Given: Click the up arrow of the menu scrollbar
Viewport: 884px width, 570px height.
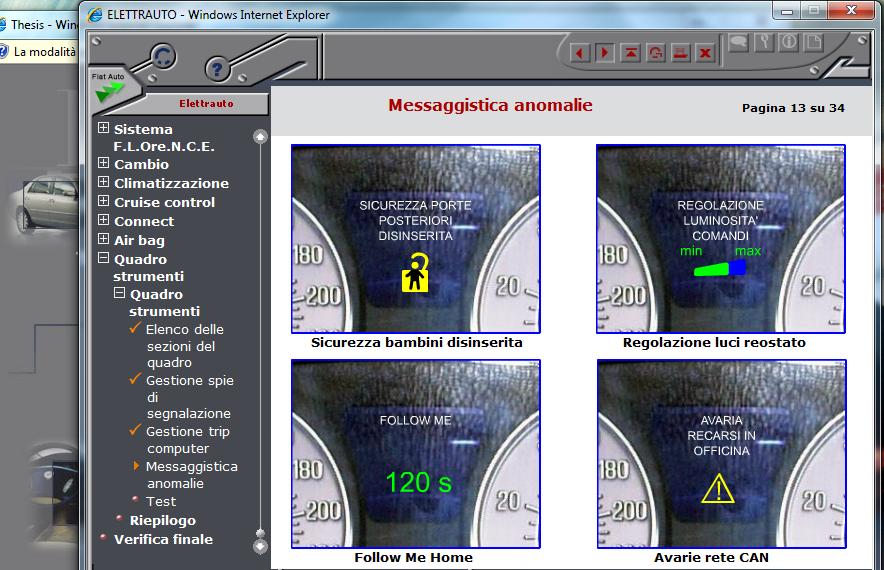Looking at the screenshot, I should (x=260, y=136).
